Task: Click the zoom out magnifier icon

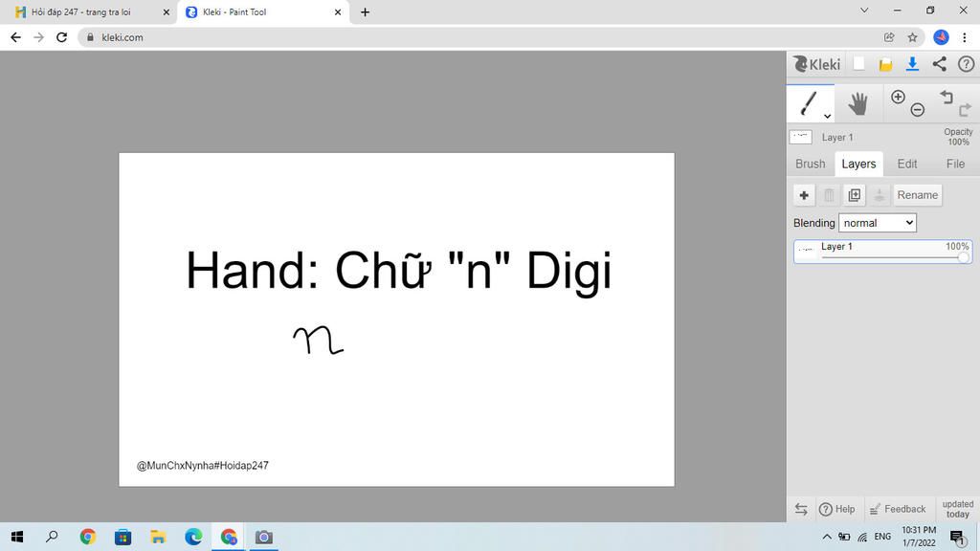Action: pos(918,110)
